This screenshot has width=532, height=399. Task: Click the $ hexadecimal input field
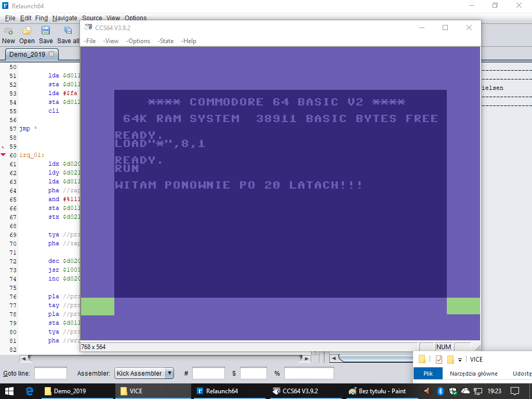254,373
